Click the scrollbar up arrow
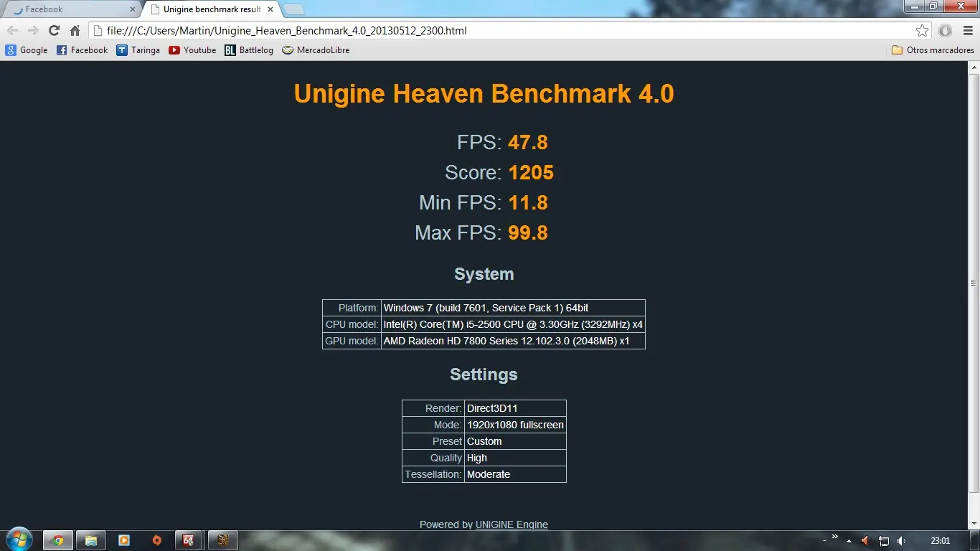 click(x=974, y=67)
